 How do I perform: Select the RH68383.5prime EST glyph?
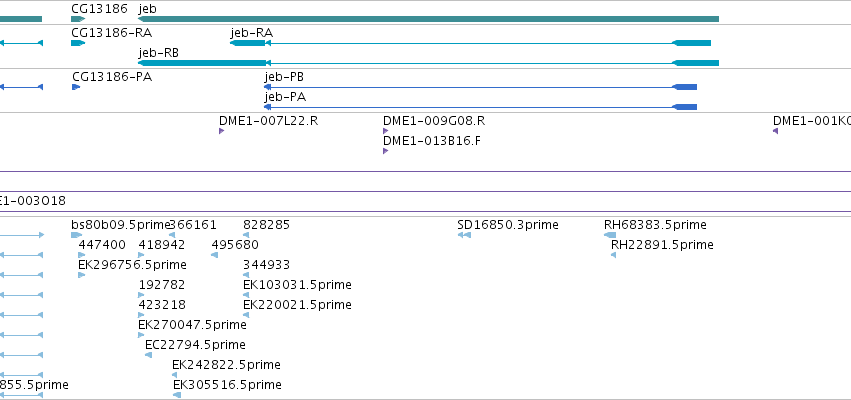pos(610,235)
